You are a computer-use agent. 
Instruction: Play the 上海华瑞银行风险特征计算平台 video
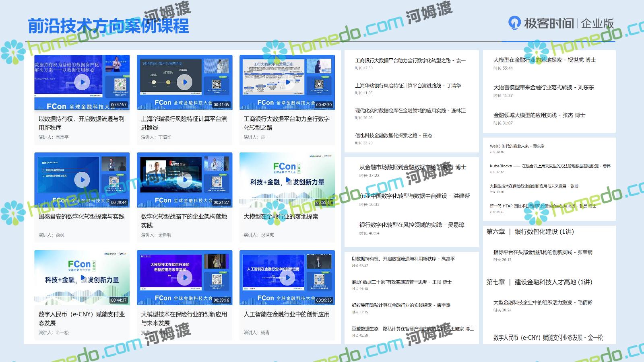(x=185, y=82)
